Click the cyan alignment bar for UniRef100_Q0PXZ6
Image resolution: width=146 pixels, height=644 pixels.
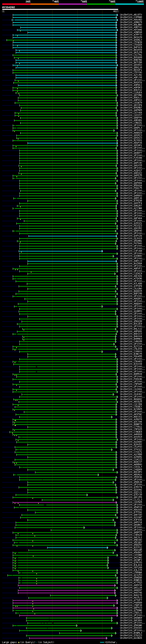coord(73,236)
